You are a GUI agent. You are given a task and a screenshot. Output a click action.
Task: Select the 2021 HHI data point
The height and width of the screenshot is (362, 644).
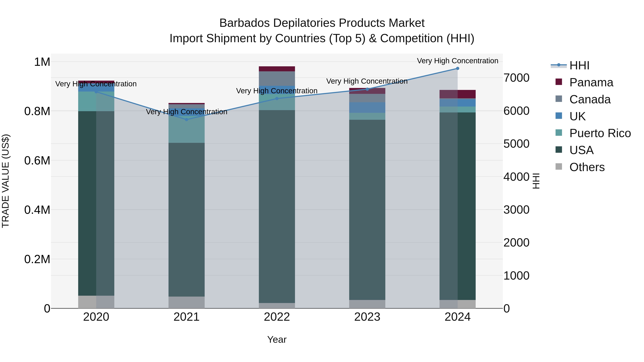point(187,120)
